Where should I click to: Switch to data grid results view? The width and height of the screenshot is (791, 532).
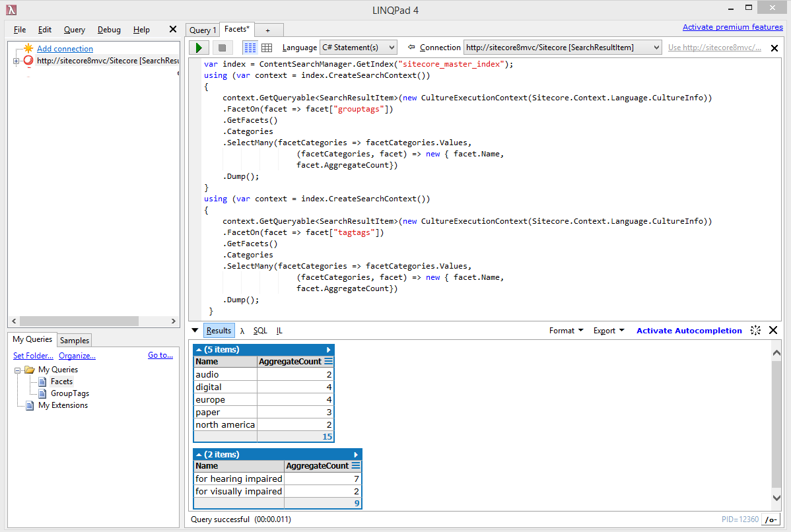click(x=267, y=48)
